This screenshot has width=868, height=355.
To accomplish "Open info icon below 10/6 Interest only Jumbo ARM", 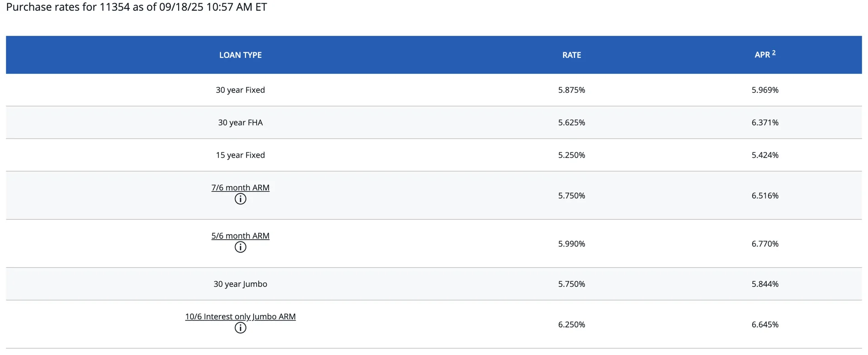I will point(241,328).
